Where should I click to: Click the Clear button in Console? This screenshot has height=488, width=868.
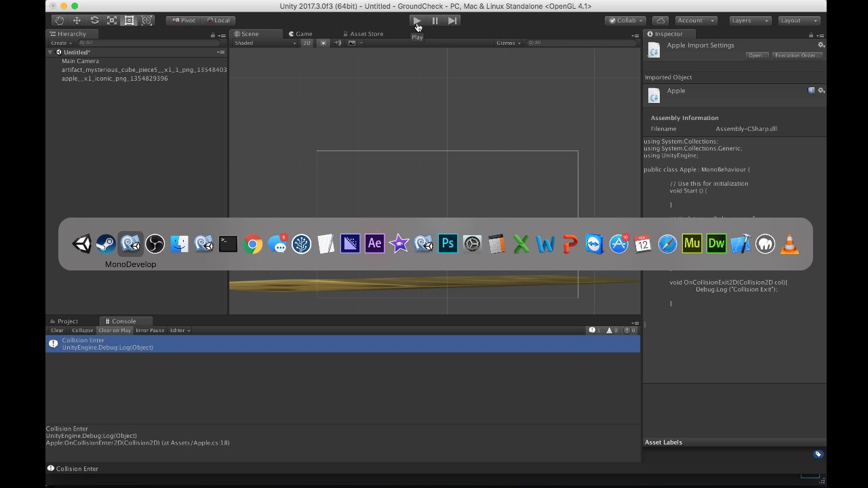(57, 330)
